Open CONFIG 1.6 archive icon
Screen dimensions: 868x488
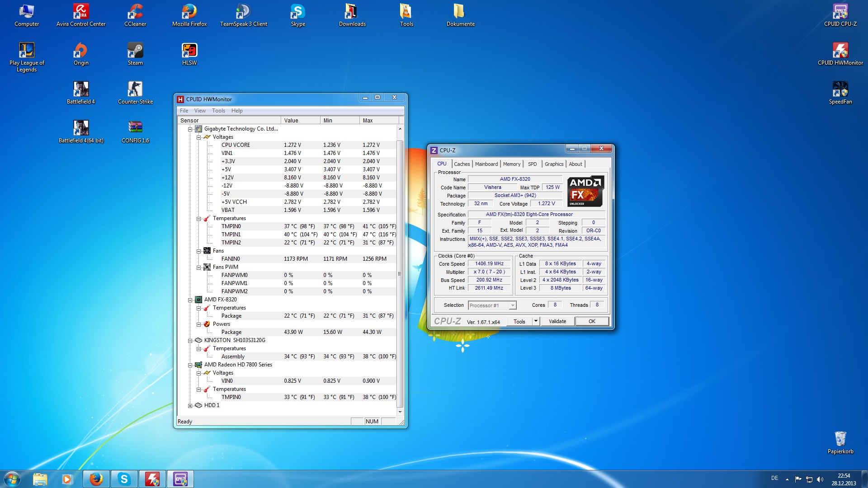[x=135, y=132]
